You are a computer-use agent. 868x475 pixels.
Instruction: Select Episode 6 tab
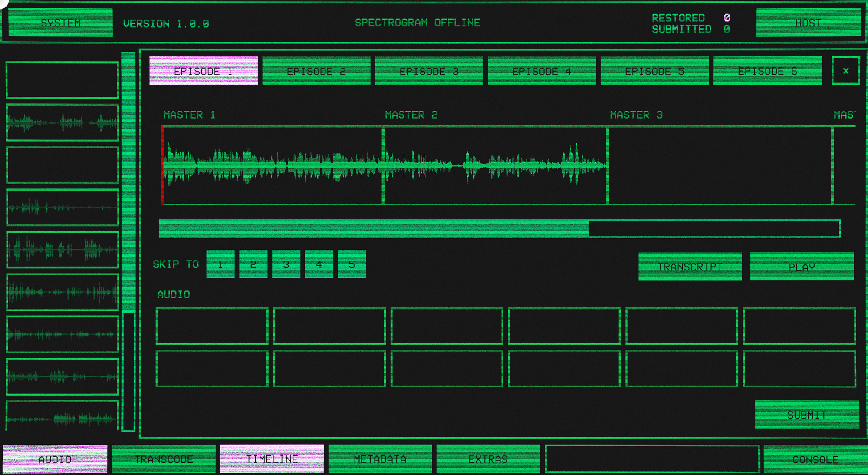point(767,71)
